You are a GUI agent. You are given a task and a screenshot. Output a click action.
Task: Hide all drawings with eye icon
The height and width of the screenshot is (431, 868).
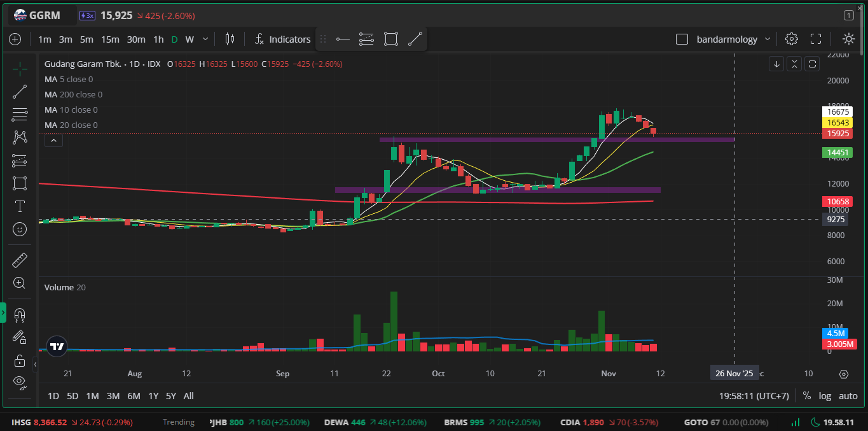(x=20, y=382)
